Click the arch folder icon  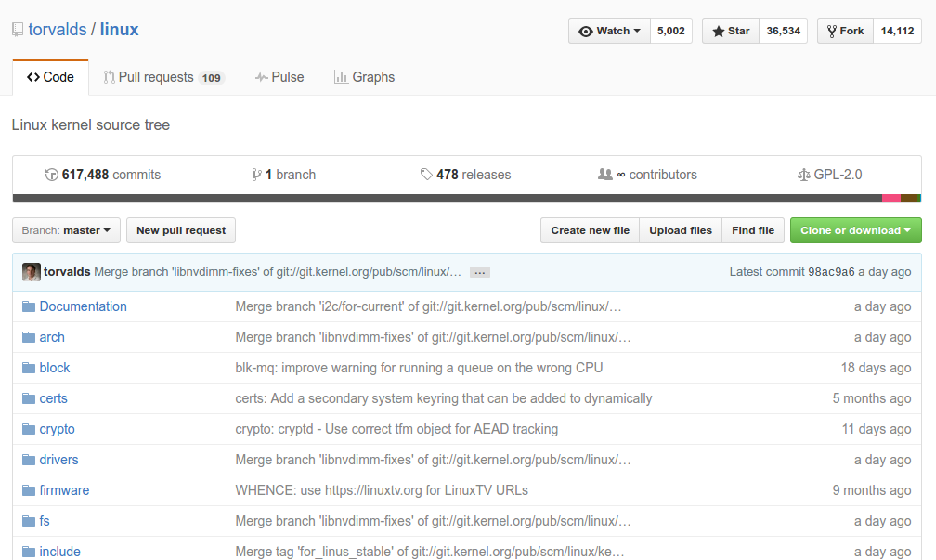click(29, 337)
